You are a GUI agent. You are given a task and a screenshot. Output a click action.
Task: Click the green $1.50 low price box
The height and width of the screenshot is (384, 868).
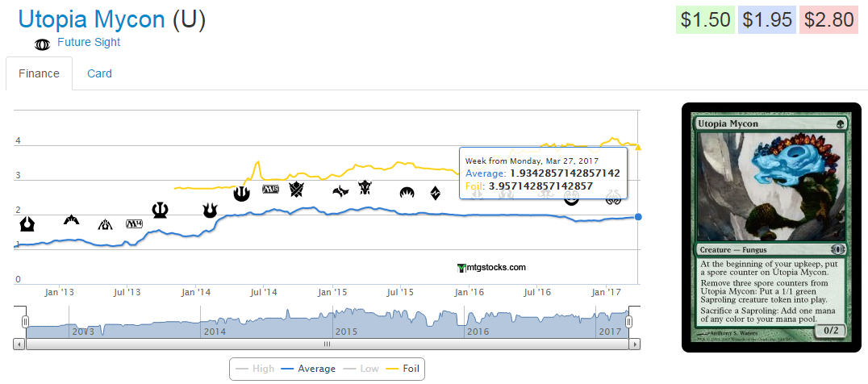(705, 20)
